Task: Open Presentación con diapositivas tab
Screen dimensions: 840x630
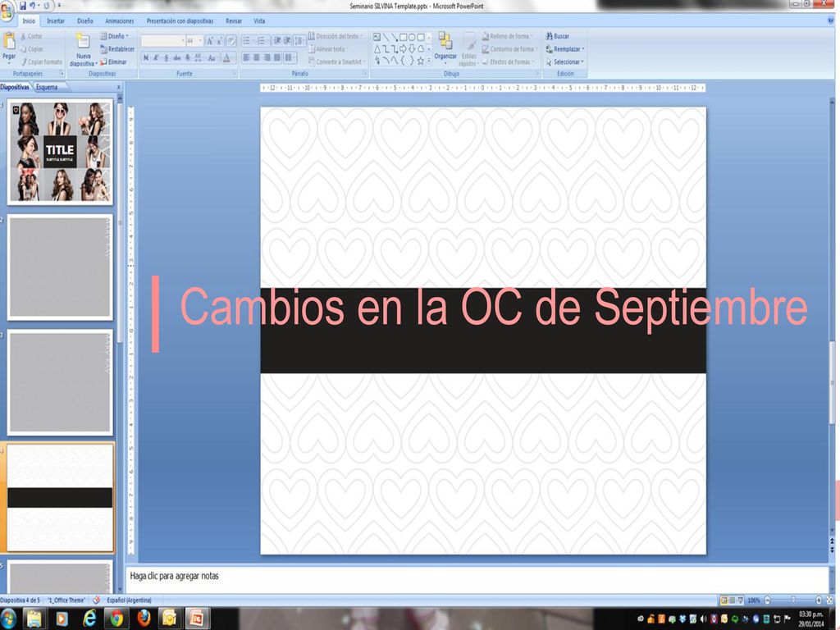Action: [180, 21]
